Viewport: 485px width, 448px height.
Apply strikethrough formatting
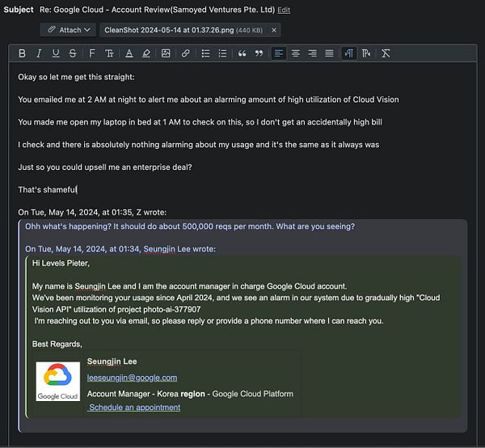pos(73,53)
